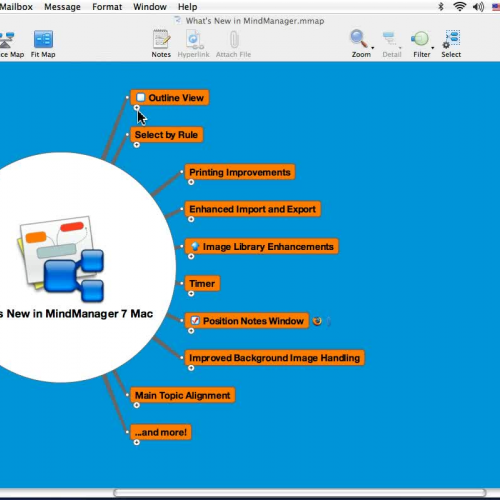The image size is (500, 500).
Task: Click the document icon beside the window title
Action: [178, 20]
